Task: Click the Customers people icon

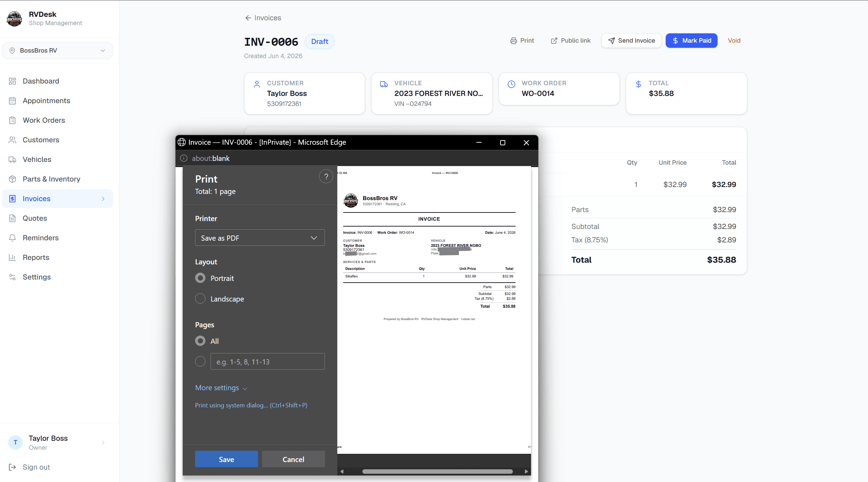Action: [x=12, y=140]
